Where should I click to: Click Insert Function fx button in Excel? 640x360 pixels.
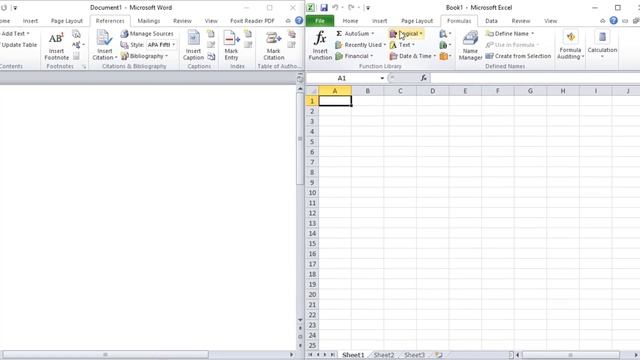coord(320,46)
